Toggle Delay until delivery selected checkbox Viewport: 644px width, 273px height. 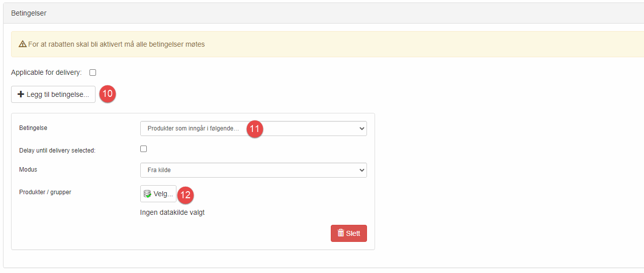(x=143, y=149)
